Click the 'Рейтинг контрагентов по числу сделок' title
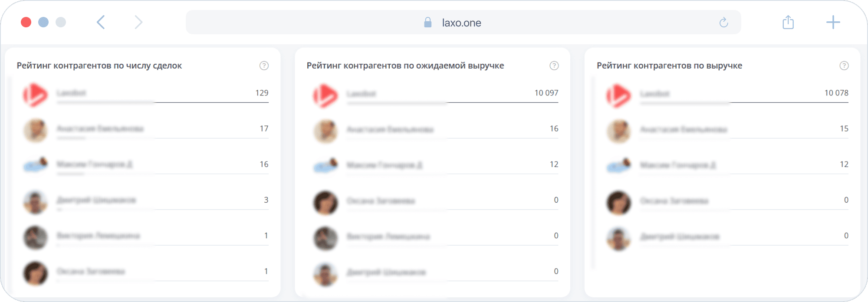 coord(99,66)
